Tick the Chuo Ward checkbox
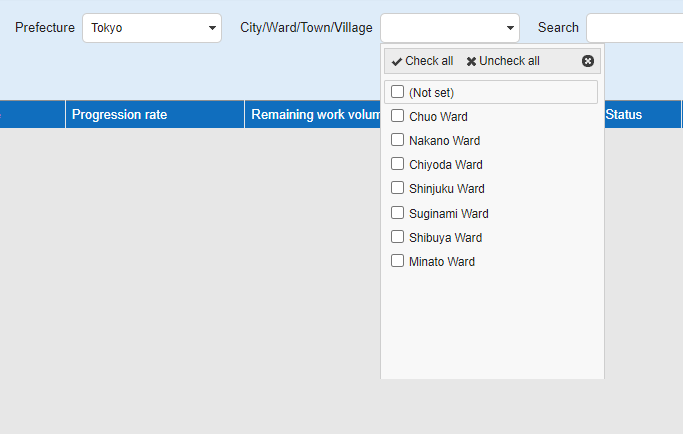Screen dimensions: 683x434 click(x=397, y=115)
